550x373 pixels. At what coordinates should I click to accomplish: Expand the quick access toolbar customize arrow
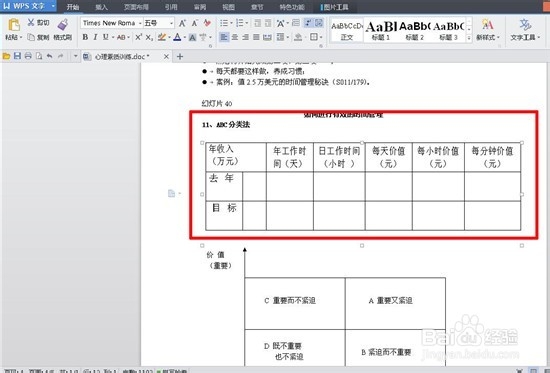pyautogui.click(x=75, y=56)
